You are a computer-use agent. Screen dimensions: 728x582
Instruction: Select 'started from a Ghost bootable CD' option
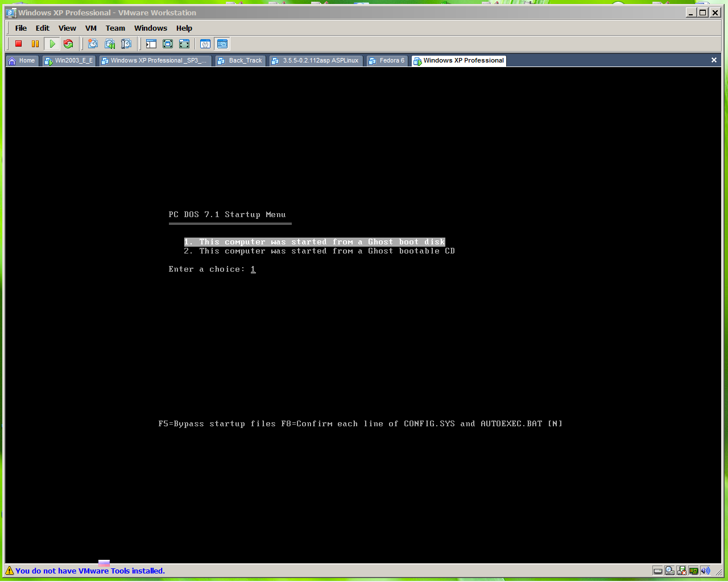pyautogui.click(x=319, y=251)
